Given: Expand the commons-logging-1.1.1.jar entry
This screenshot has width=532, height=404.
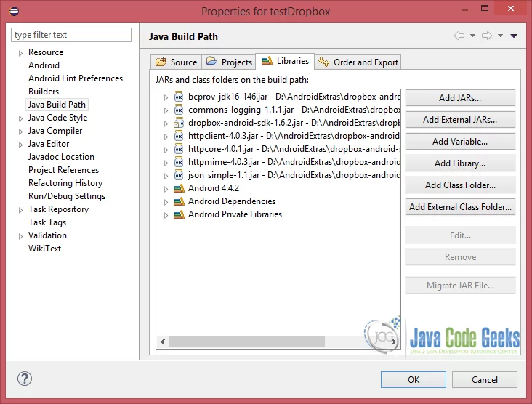Looking at the screenshot, I should tap(166, 110).
